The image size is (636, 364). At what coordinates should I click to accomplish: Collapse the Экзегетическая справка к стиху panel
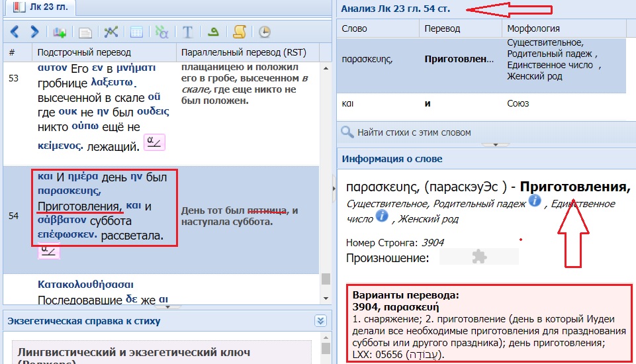pyautogui.click(x=321, y=321)
